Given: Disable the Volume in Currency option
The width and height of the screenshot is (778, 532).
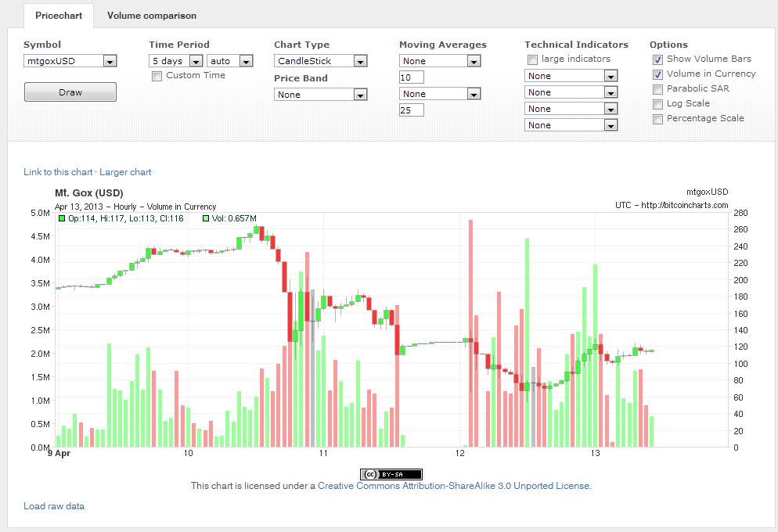Looking at the screenshot, I should pos(658,75).
